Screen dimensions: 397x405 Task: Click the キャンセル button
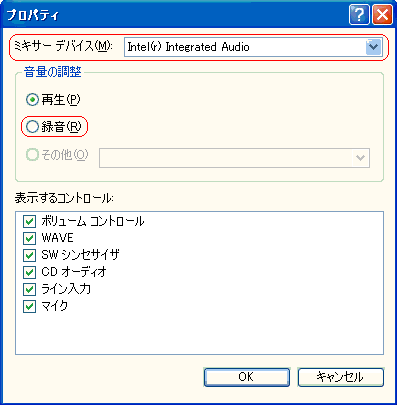(x=340, y=377)
